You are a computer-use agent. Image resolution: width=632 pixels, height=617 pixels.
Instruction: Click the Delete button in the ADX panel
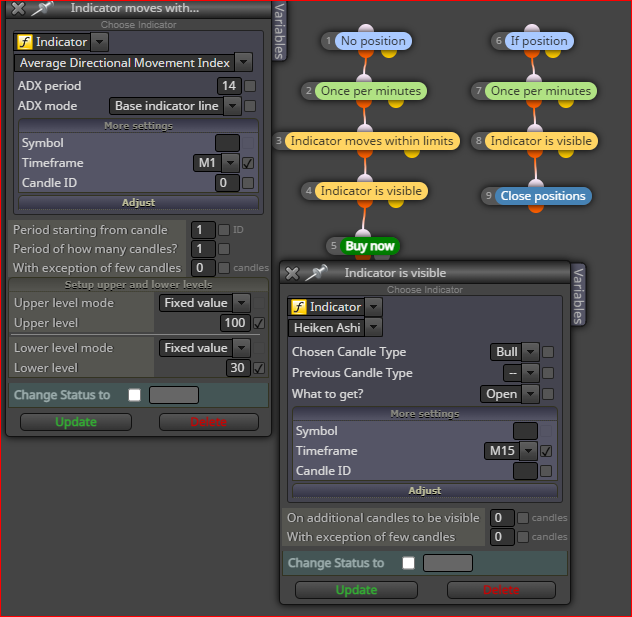pyautogui.click(x=208, y=422)
